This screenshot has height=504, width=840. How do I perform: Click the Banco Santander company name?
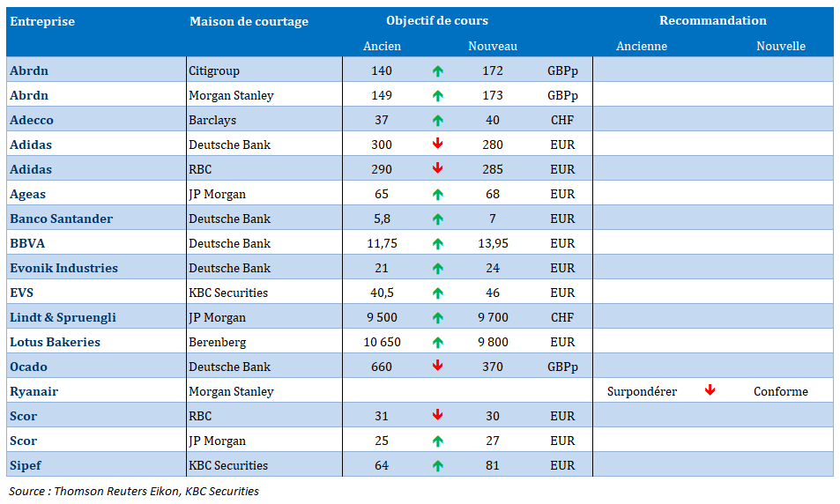coord(62,219)
